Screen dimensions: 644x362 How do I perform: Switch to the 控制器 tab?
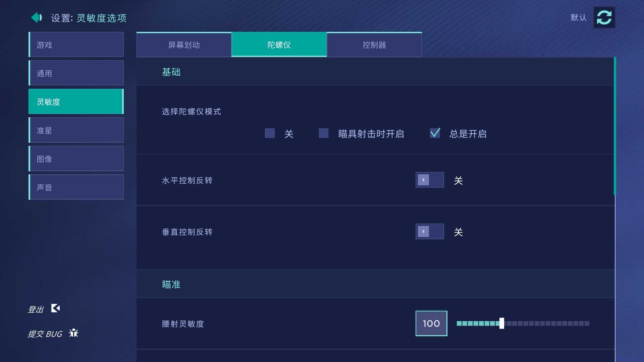click(374, 45)
